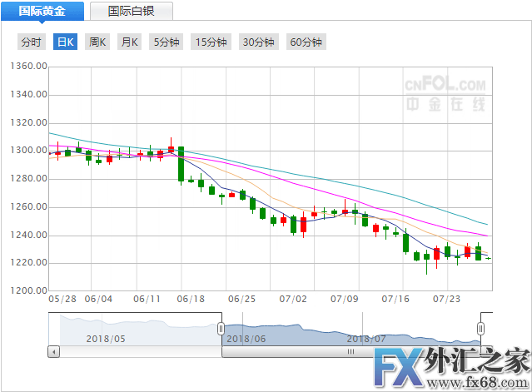Screen dimensions: 532x392
Task: Choose the 15分钟 interval
Action: [211, 42]
